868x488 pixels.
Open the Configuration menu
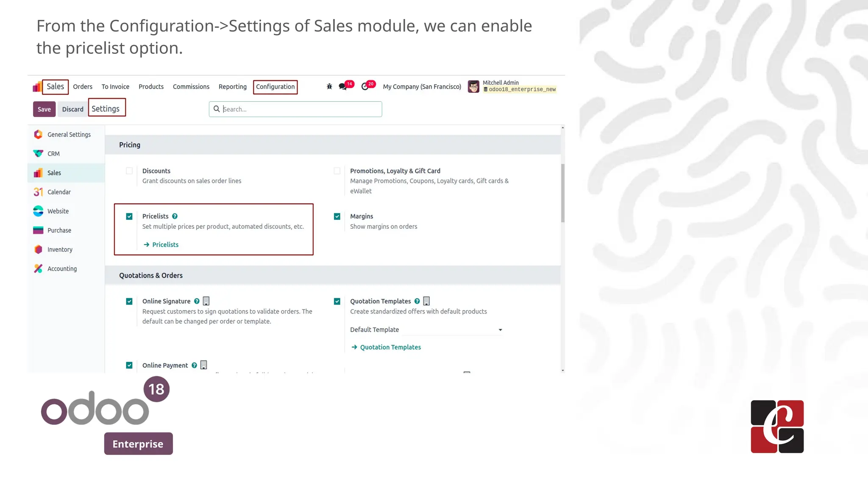275,87
